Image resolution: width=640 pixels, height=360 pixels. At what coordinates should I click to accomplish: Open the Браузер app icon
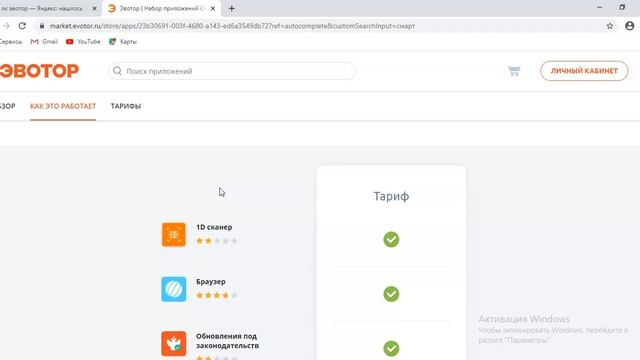point(173,289)
